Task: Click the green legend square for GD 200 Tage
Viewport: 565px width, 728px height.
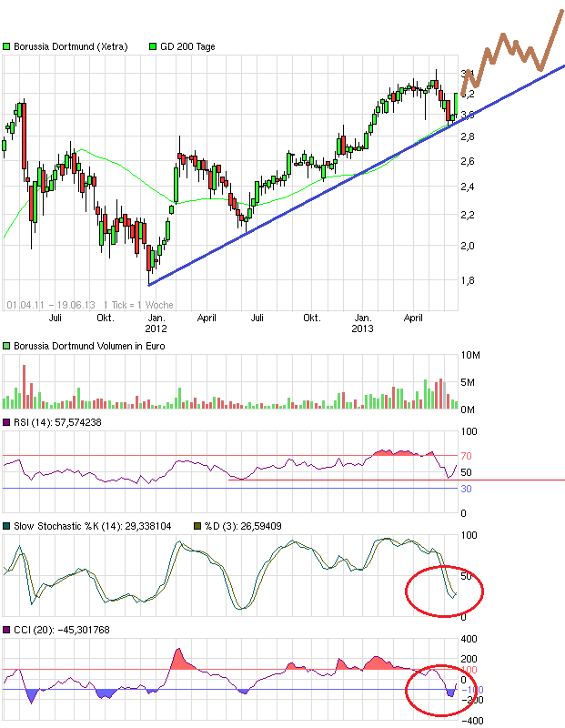Action: click(x=153, y=46)
